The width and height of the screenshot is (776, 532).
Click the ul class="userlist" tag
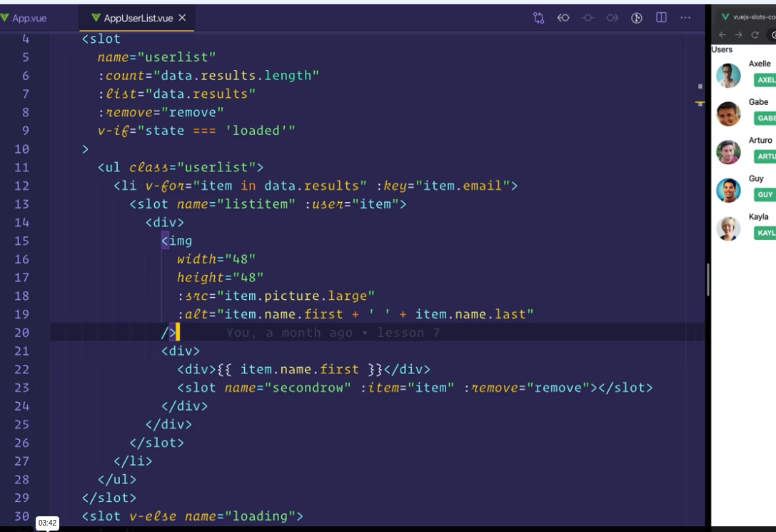coord(181,167)
